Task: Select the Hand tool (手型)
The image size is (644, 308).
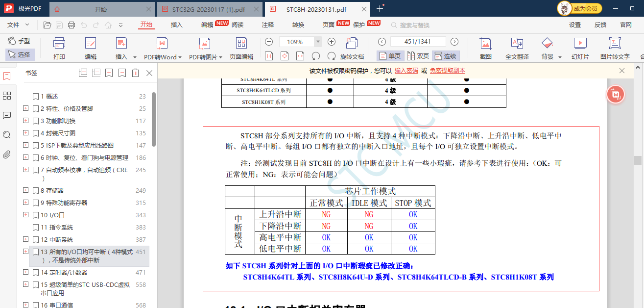Action: 20,41
